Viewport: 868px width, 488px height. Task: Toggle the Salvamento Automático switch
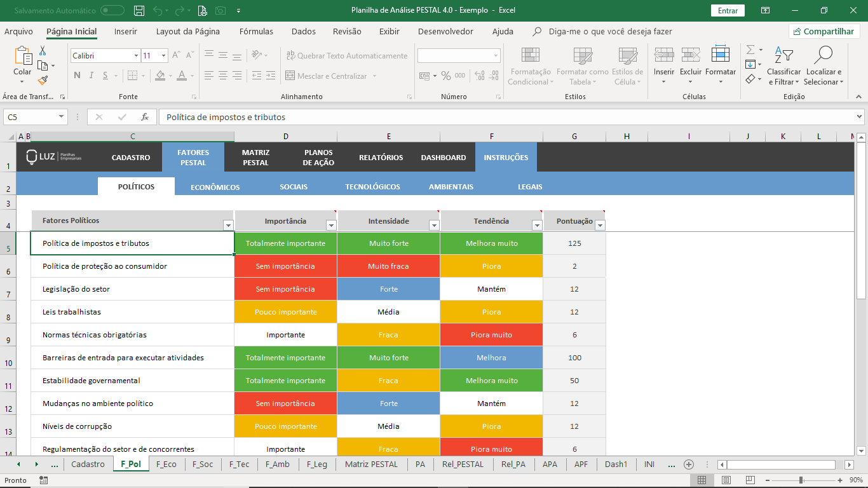(112, 10)
